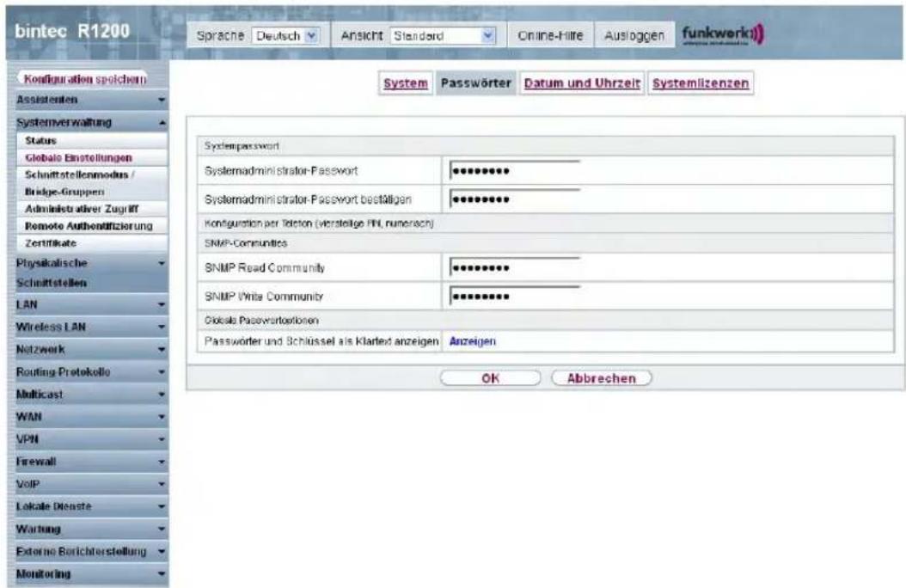The image size is (906, 588).
Task: Open Status under Systemverwaltung
Action: [93, 140]
